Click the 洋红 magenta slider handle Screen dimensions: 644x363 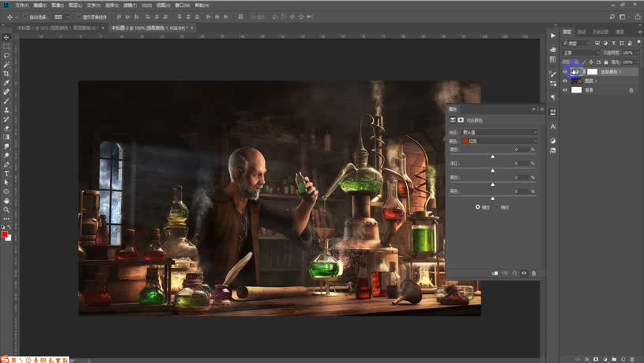click(492, 171)
